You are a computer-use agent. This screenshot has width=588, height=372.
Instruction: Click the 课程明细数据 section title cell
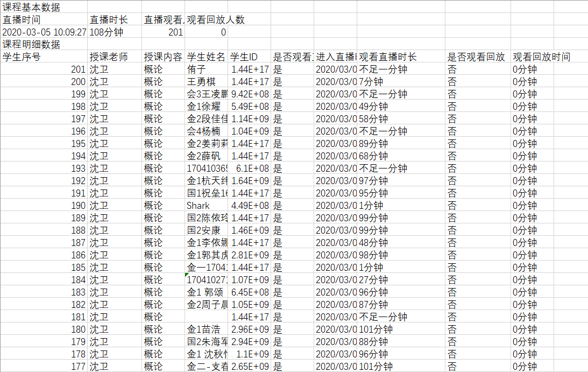click(31, 45)
